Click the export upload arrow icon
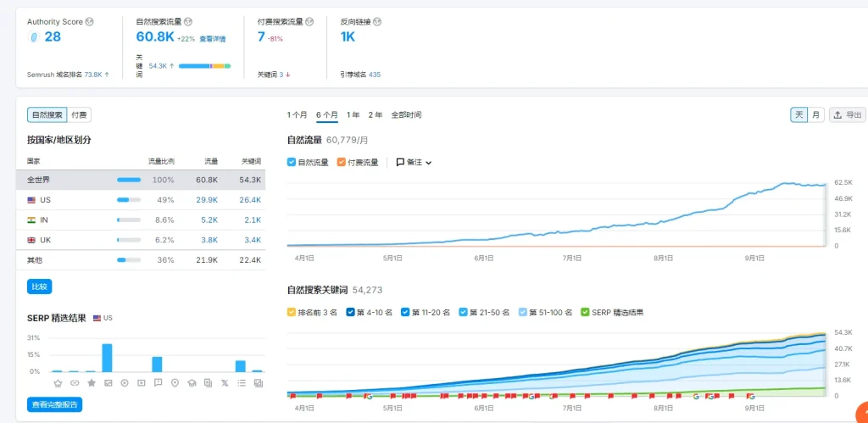This screenshot has width=868, height=423. (837, 115)
